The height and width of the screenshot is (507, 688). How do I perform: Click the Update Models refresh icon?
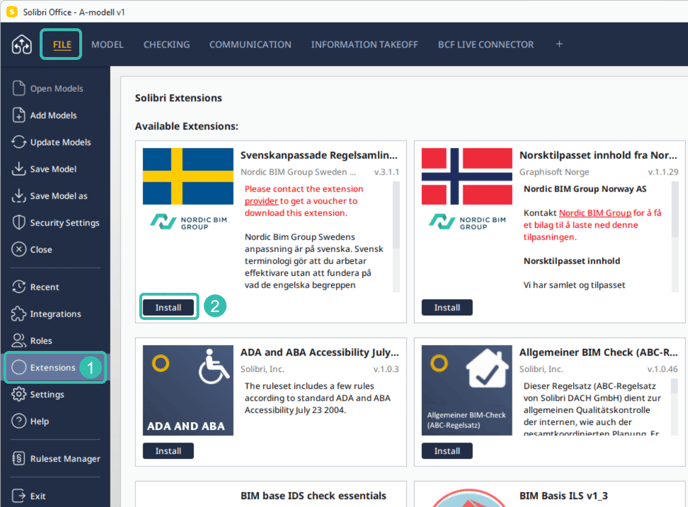click(x=18, y=142)
